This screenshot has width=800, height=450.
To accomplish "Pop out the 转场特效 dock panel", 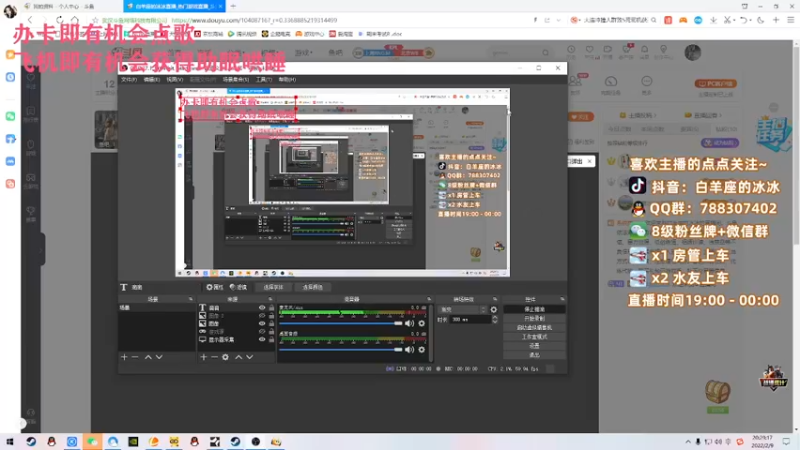I will pos(495,299).
